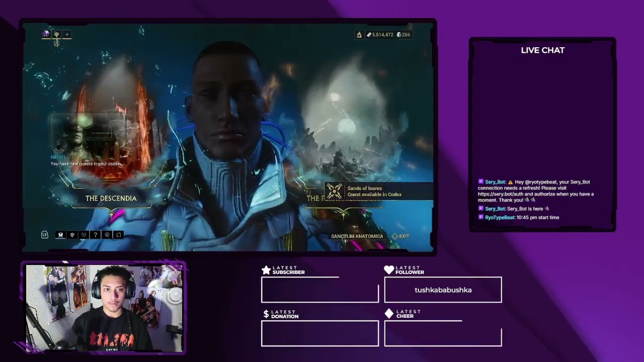Click the Latest Donation dollar icon
This screenshot has height=362, width=644.
click(x=266, y=314)
